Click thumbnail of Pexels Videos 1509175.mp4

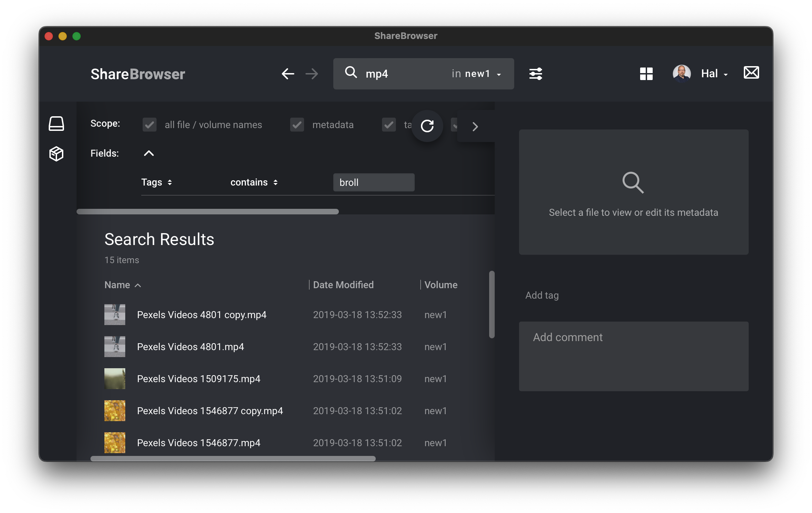point(115,379)
